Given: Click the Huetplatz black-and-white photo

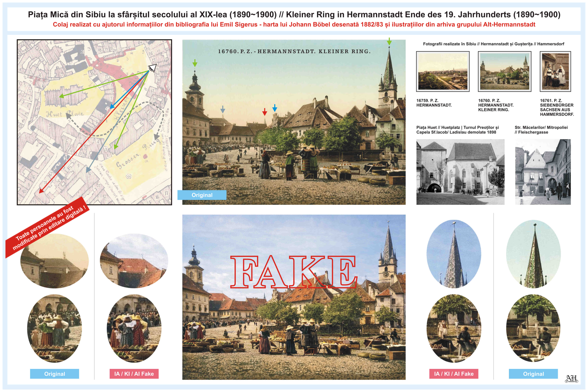Looking at the screenshot, I should point(460,172).
